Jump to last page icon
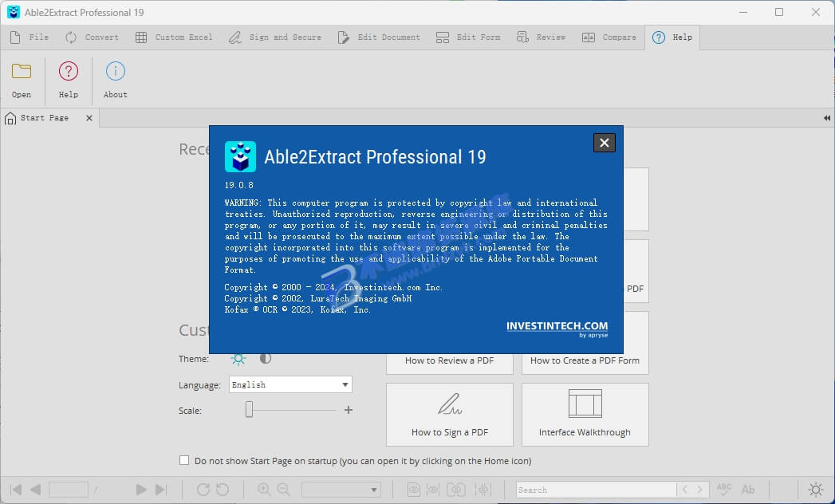The width and height of the screenshot is (835, 504). (x=161, y=490)
